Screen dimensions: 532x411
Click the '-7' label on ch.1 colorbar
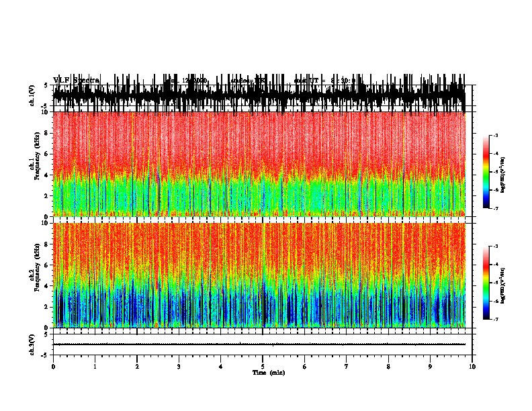496,208
